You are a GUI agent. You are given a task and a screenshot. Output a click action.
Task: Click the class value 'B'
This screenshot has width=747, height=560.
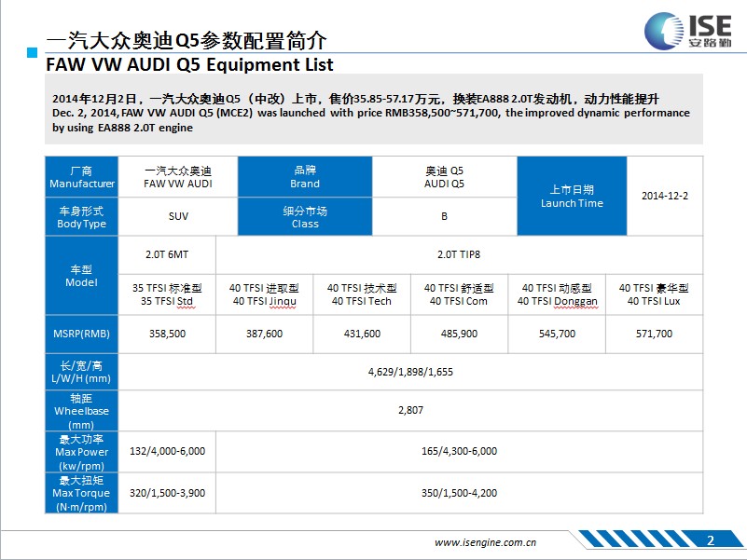pos(445,217)
